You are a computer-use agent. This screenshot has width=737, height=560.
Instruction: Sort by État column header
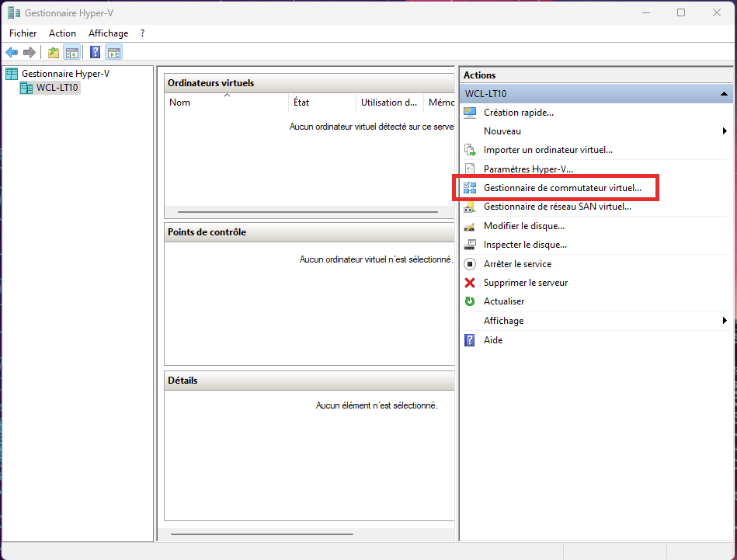pyautogui.click(x=322, y=102)
